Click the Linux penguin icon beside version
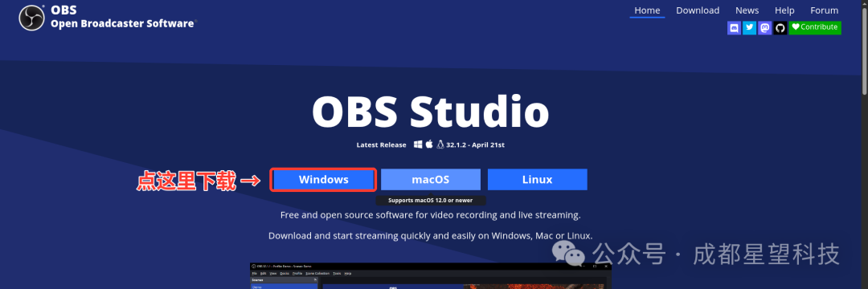This screenshot has width=868, height=289. coord(440,144)
